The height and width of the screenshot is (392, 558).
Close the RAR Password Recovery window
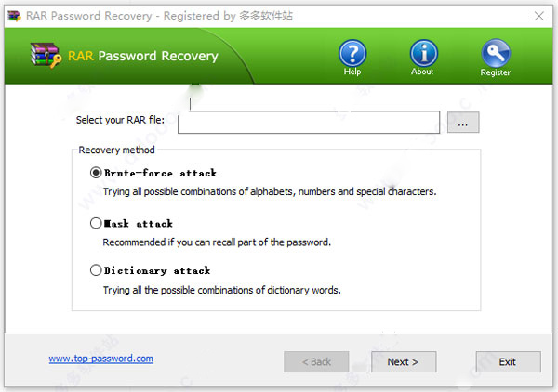(538, 14)
